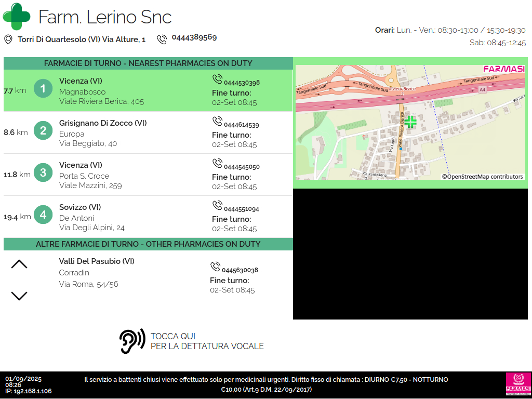Click the phone icon for Corradin pharmacy
Image resolution: width=532 pixels, height=399 pixels.
[215, 267]
